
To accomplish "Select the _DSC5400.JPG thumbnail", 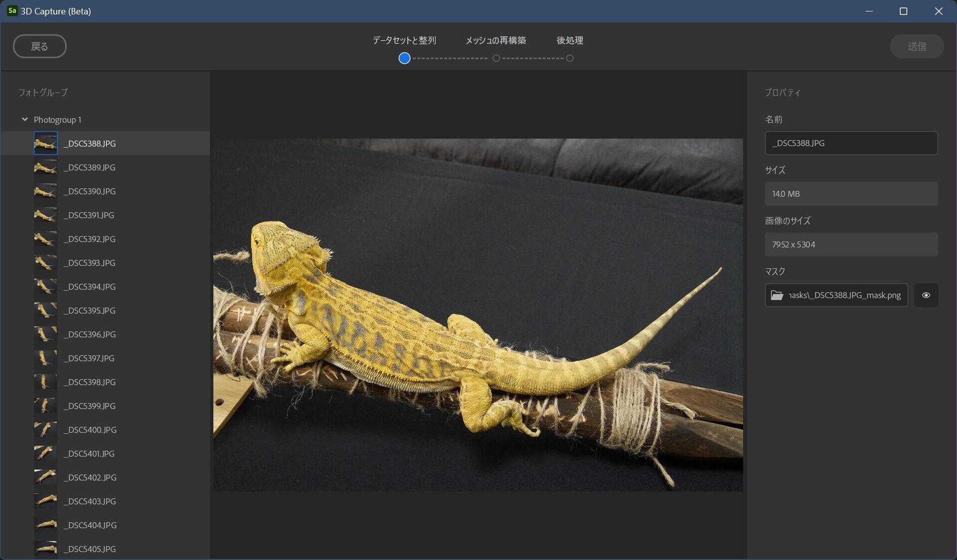I will click(x=45, y=430).
